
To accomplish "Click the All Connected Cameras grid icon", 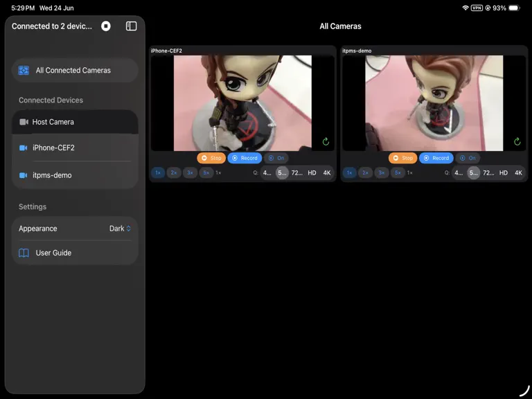I will coord(24,70).
